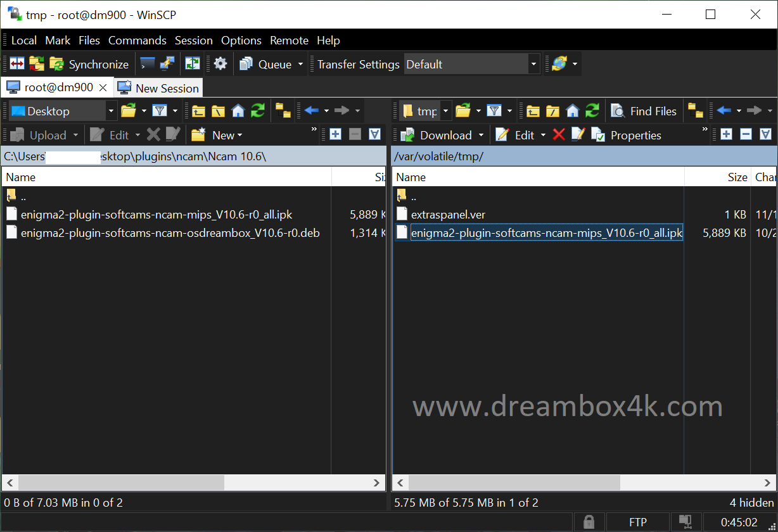
Task: Go to local root directory icon
Action: (x=218, y=111)
